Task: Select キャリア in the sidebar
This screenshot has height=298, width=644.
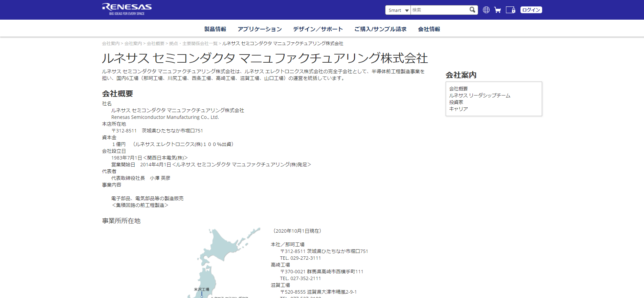Action: pyautogui.click(x=458, y=109)
